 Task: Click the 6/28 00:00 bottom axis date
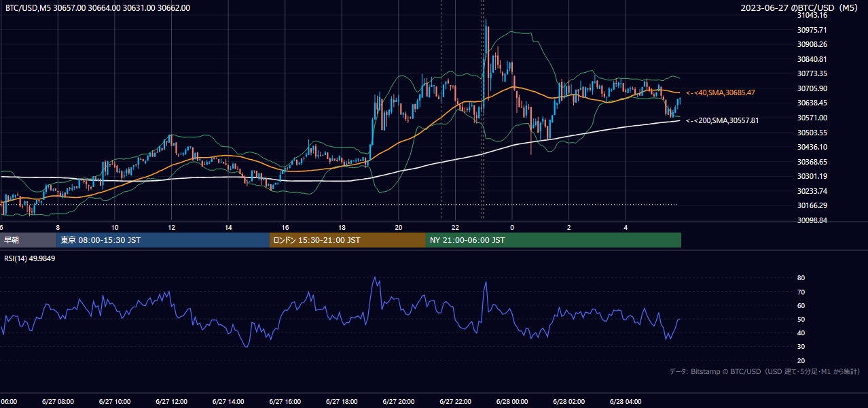pyautogui.click(x=512, y=402)
